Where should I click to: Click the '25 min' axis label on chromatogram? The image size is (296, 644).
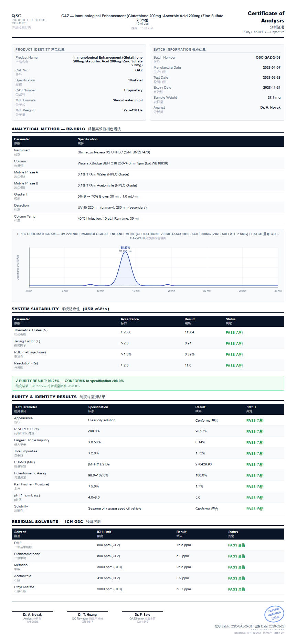tap(207, 291)
